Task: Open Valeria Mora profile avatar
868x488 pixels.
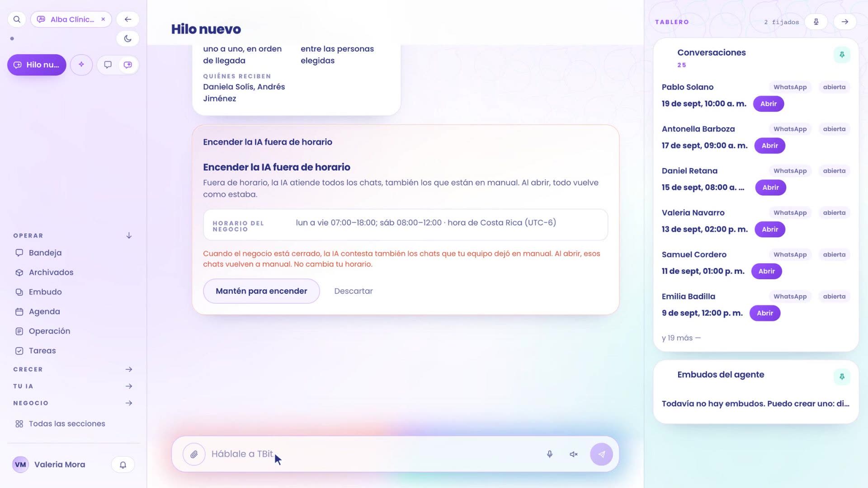Action: point(20,465)
